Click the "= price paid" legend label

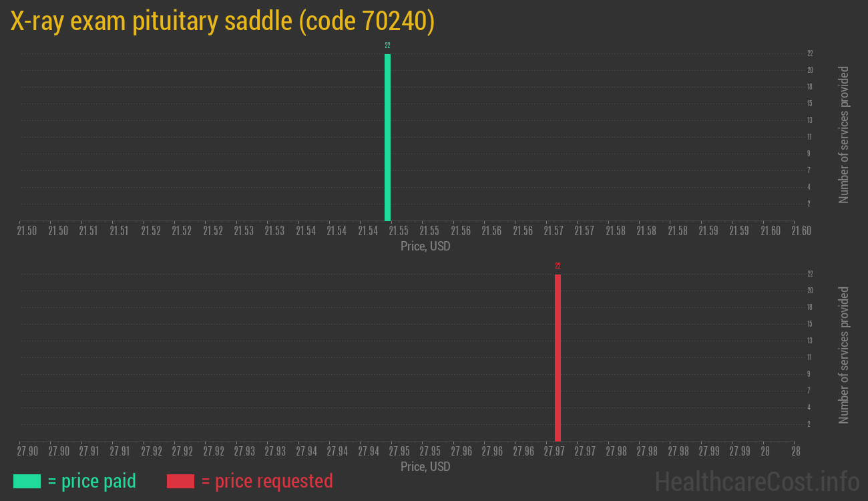(x=92, y=481)
